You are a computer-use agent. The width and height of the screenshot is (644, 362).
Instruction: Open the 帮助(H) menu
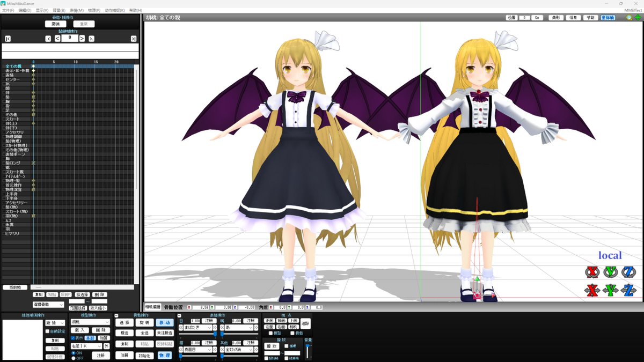coord(136,10)
